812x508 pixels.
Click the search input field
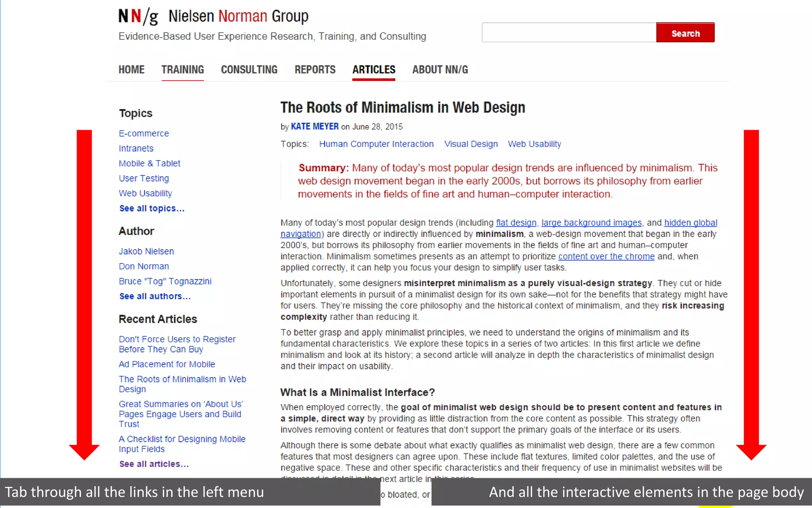click(x=569, y=33)
